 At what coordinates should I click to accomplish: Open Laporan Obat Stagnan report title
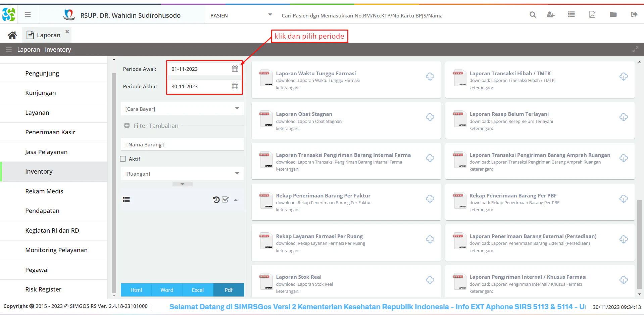[304, 114]
